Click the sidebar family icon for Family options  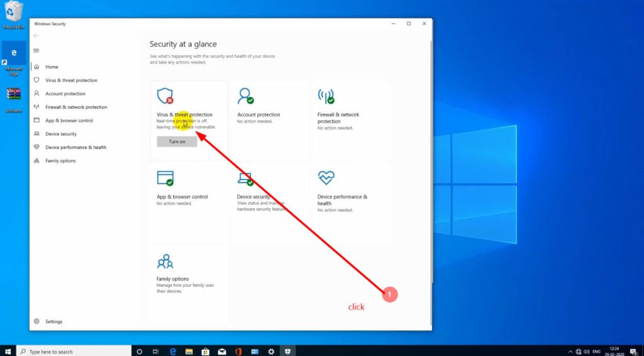tap(36, 160)
